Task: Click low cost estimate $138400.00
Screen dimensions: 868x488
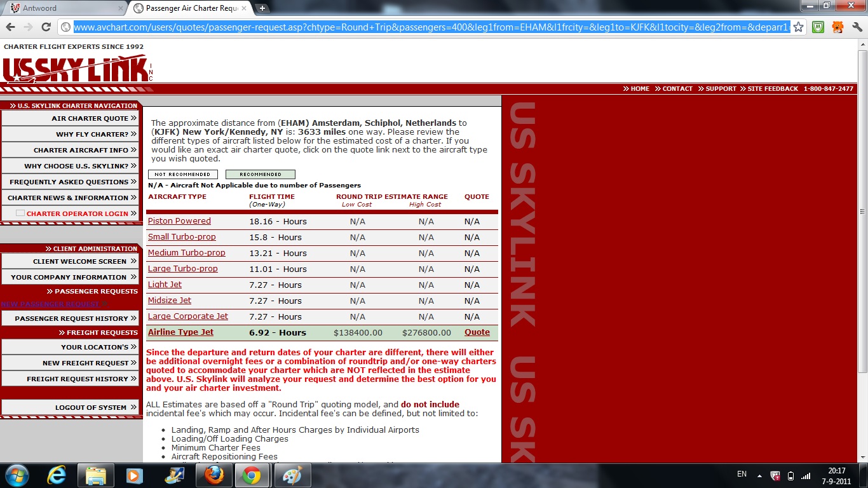Action: [x=358, y=333]
